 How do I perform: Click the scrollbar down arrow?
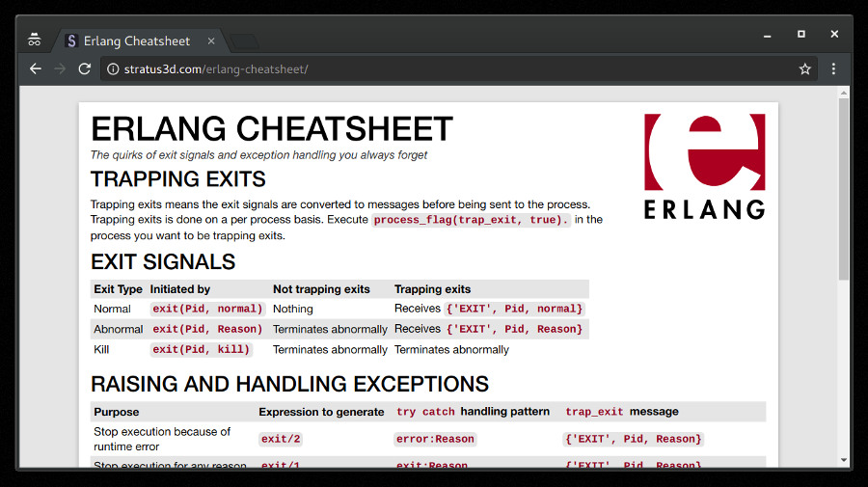843,460
